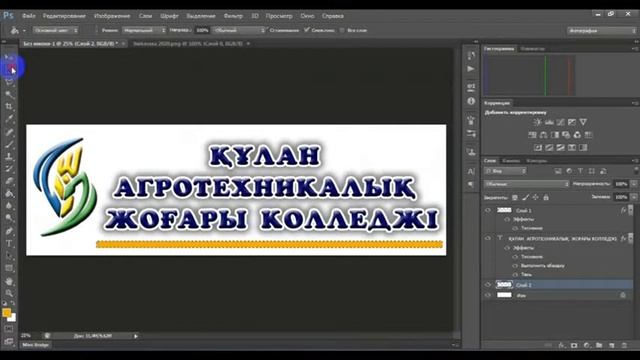Screen dimensions: 640x360
Task: Add an Invert adjustment
Action: [538, 147]
